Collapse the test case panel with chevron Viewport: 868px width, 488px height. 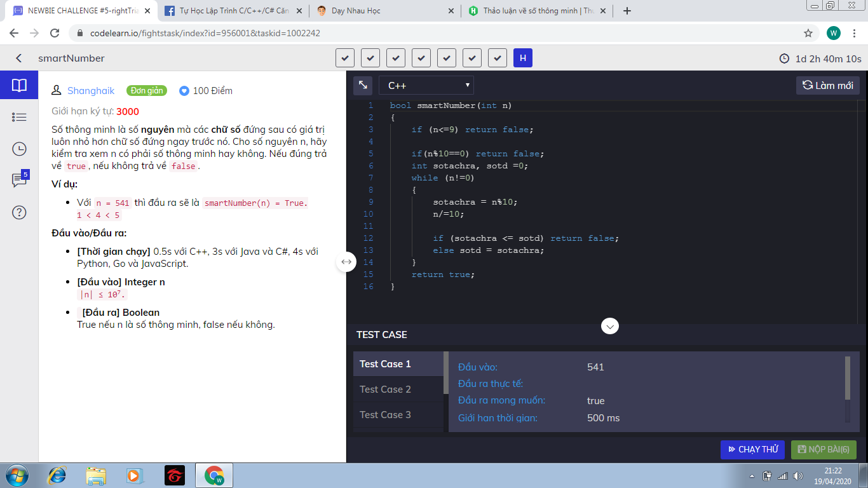click(x=609, y=327)
